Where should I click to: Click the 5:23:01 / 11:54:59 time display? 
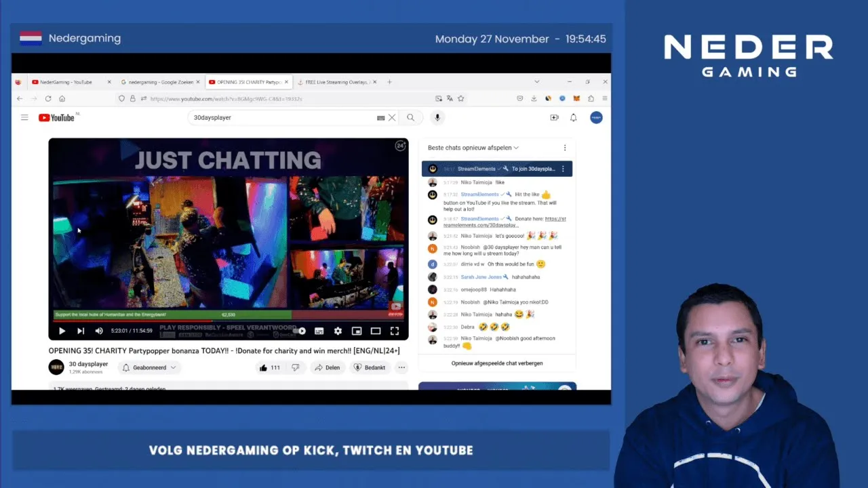(132, 331)
